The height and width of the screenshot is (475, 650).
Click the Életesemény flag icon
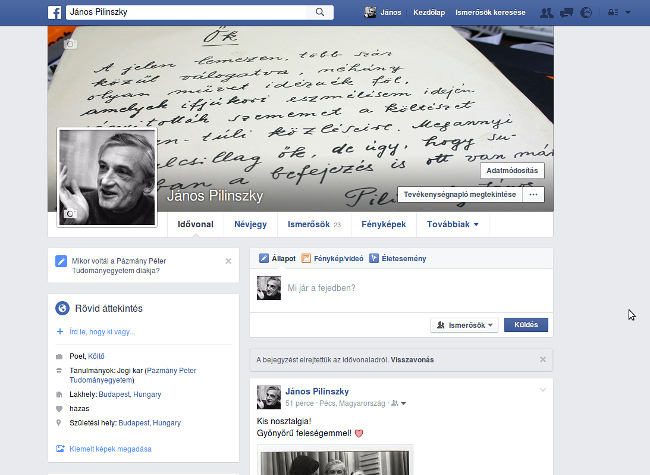[374, 258]
